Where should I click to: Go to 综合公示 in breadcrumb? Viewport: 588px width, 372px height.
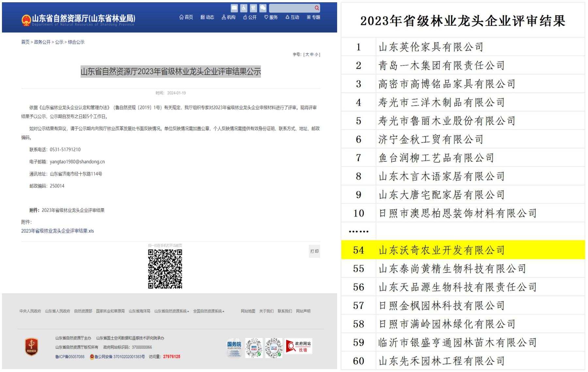pos(76,42)
